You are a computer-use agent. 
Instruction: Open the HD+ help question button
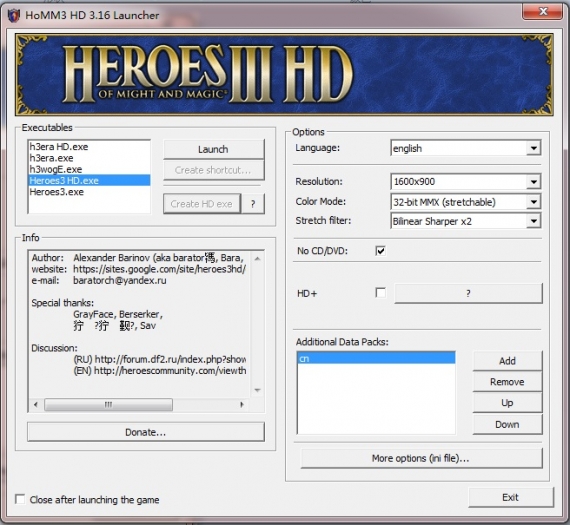click(x=468, y=293)
